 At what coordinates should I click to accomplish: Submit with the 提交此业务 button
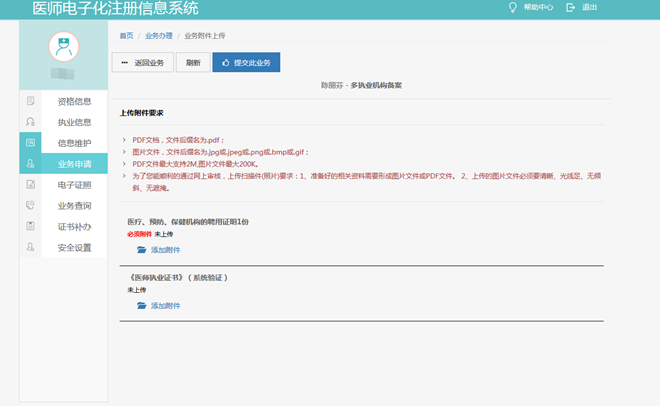[x=246, y=62]
